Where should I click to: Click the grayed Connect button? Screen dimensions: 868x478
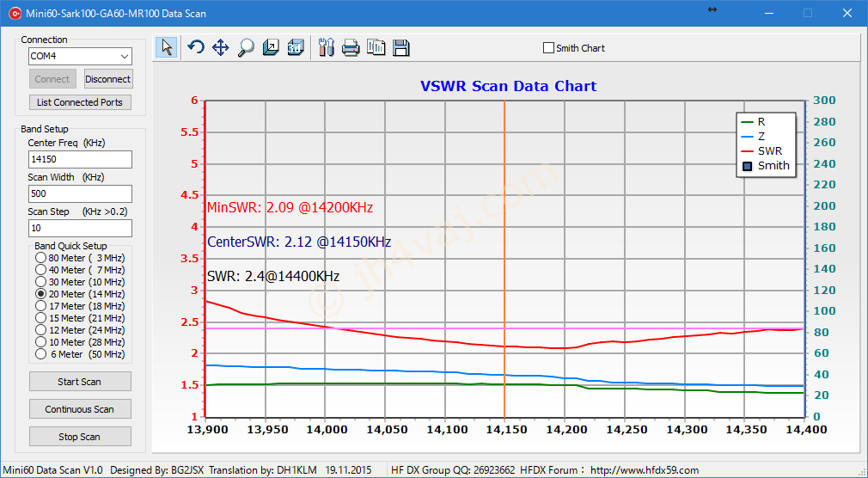tap(52, 79)
